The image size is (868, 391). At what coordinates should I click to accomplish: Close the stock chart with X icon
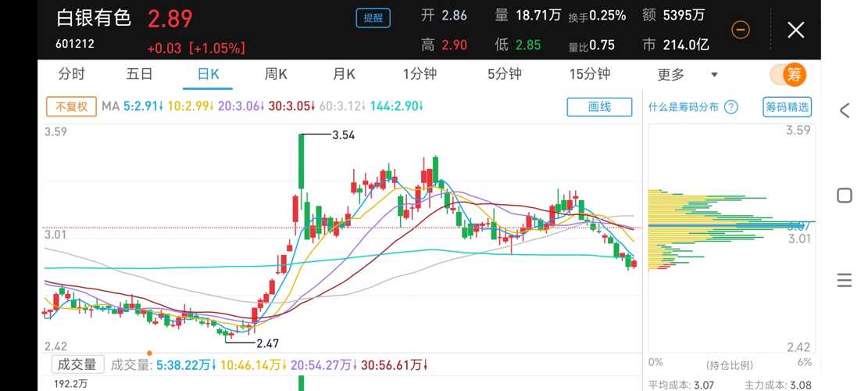pyautogui.click(x=795, y=30)
